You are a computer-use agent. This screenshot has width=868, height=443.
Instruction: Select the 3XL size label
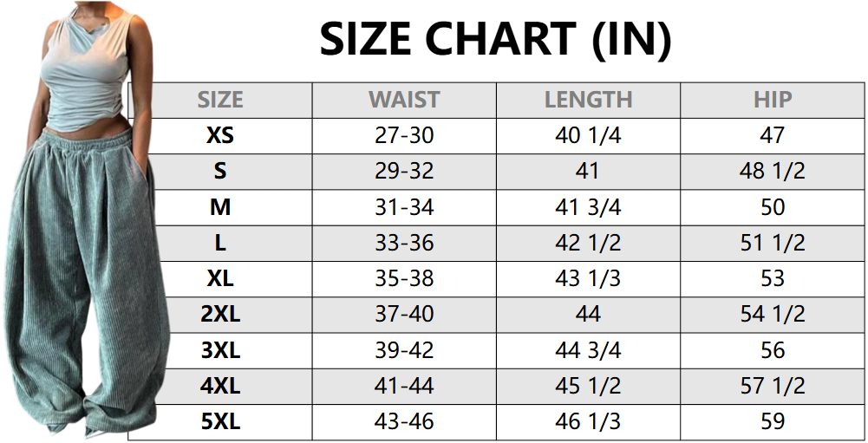click(x=220, y=350)
